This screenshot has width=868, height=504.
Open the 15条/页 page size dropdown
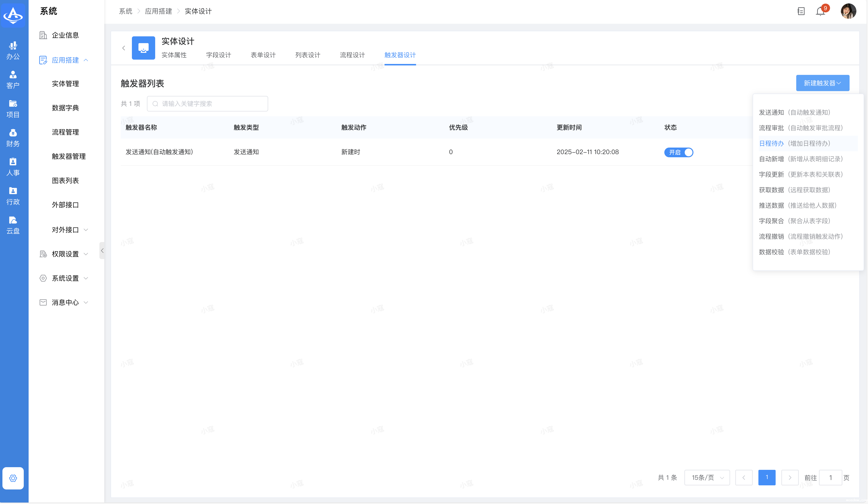point(707,478)
